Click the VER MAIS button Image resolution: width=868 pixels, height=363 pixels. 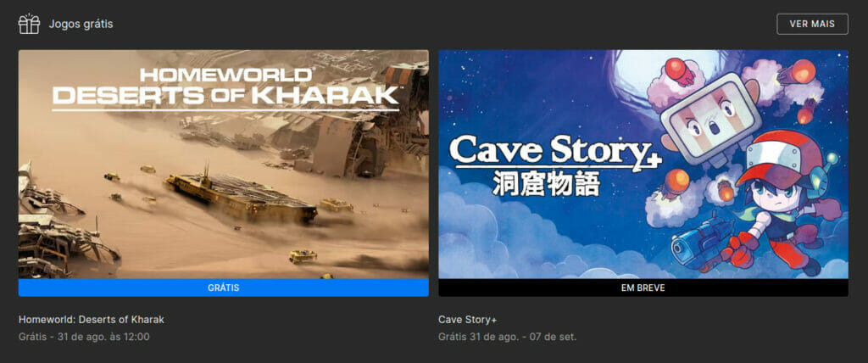812,24
